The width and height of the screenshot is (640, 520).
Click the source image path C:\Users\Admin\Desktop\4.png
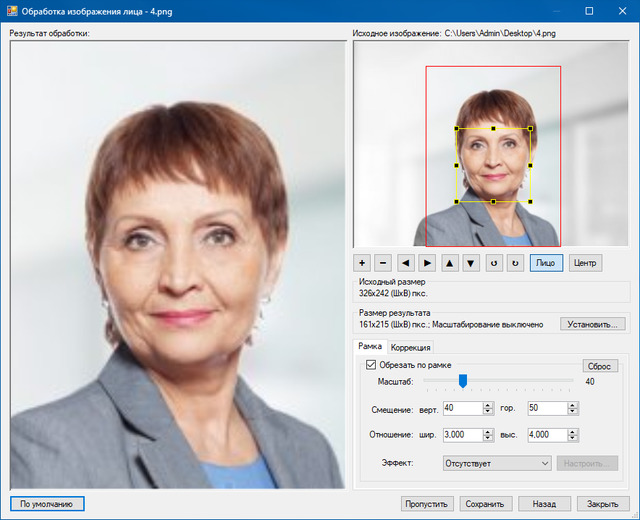coord(500,33)
